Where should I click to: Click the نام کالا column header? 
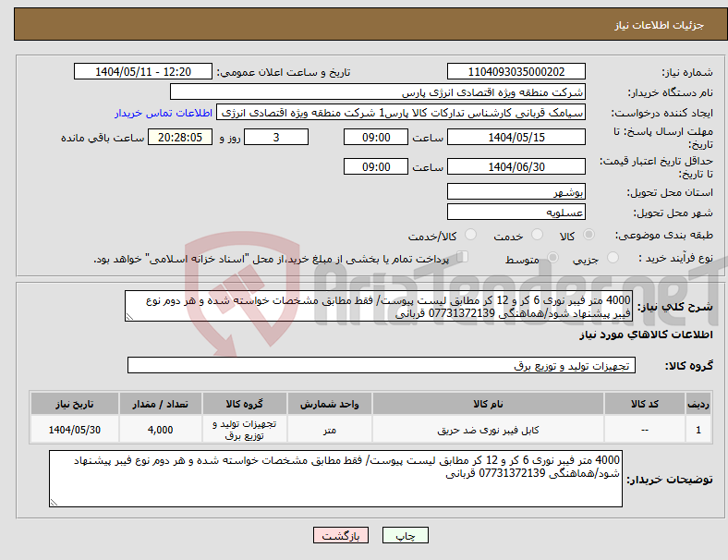point(488,404)
